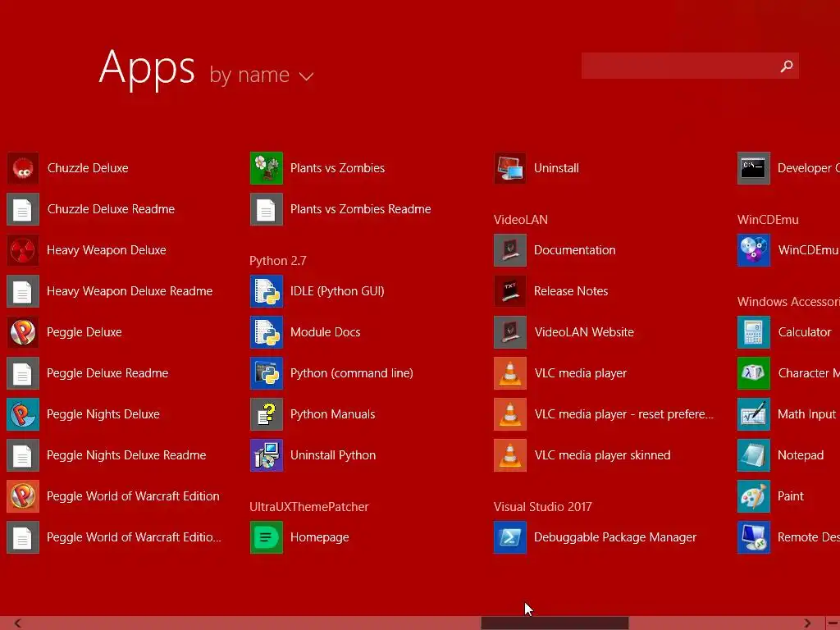The image size is (840, 630).
Task: Open the 'by name' sort dropdown
Action: [262, 75]
